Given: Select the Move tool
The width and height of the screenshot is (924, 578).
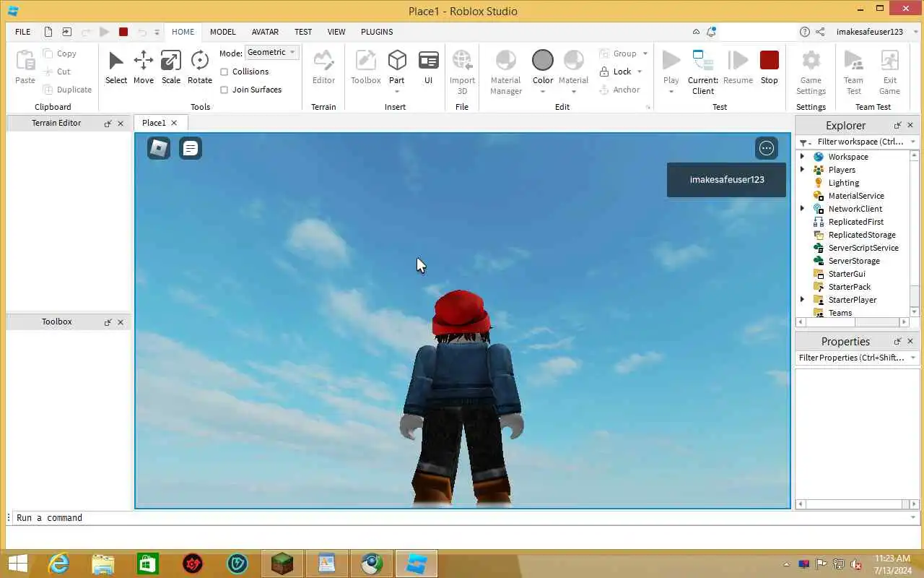Looking at the screenshot, I should [143, 67].
